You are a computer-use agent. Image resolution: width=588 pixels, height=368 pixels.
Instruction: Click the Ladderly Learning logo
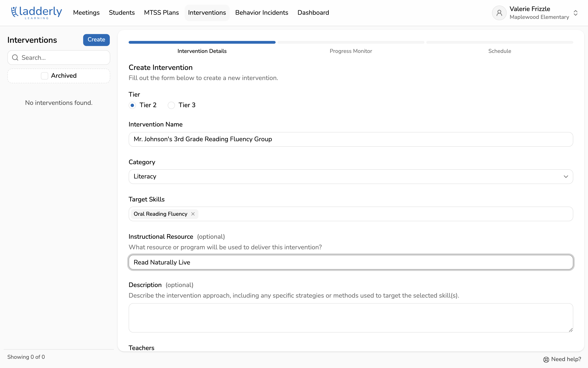pos(36,13)
